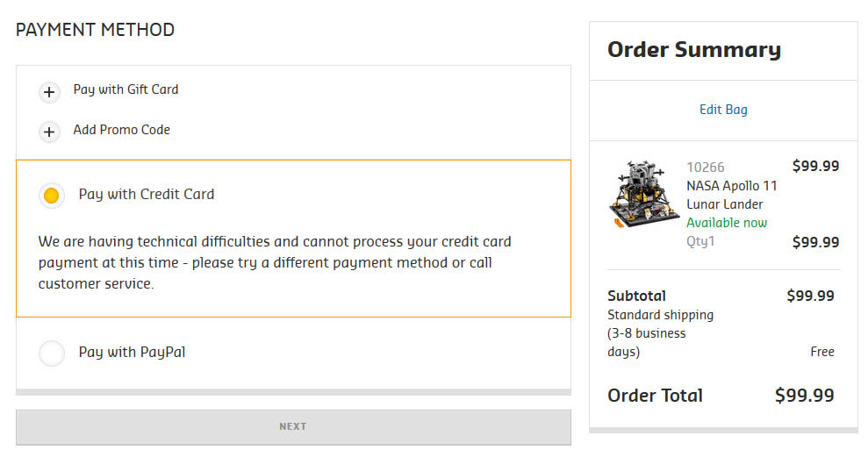Screen dimensions: 868x457
Task: Click the Pay with PayPal label
Action: (132, 352)
